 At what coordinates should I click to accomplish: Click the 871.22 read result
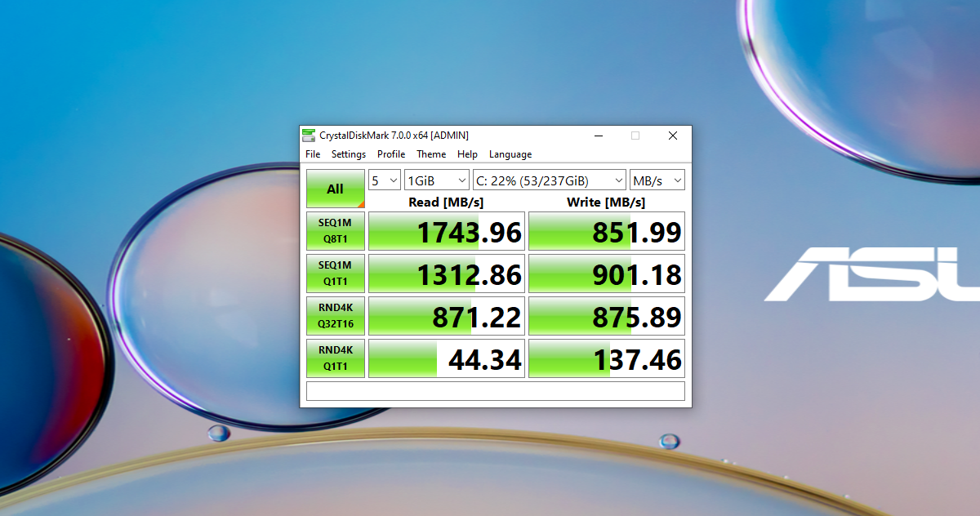click(447, 316)
